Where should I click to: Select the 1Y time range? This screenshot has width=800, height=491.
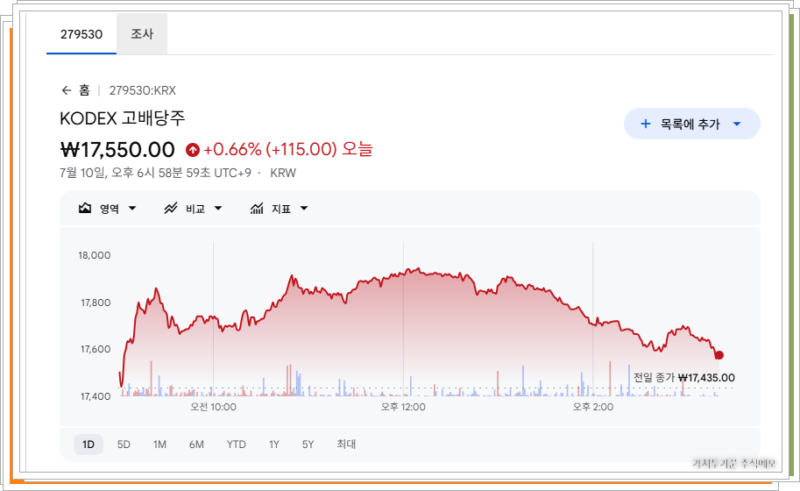[274, 445]
